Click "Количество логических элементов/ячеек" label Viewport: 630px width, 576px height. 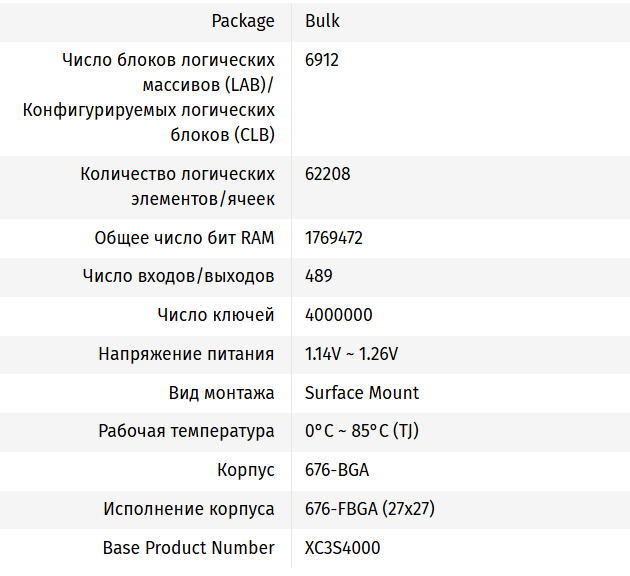(x=178, y=186)
